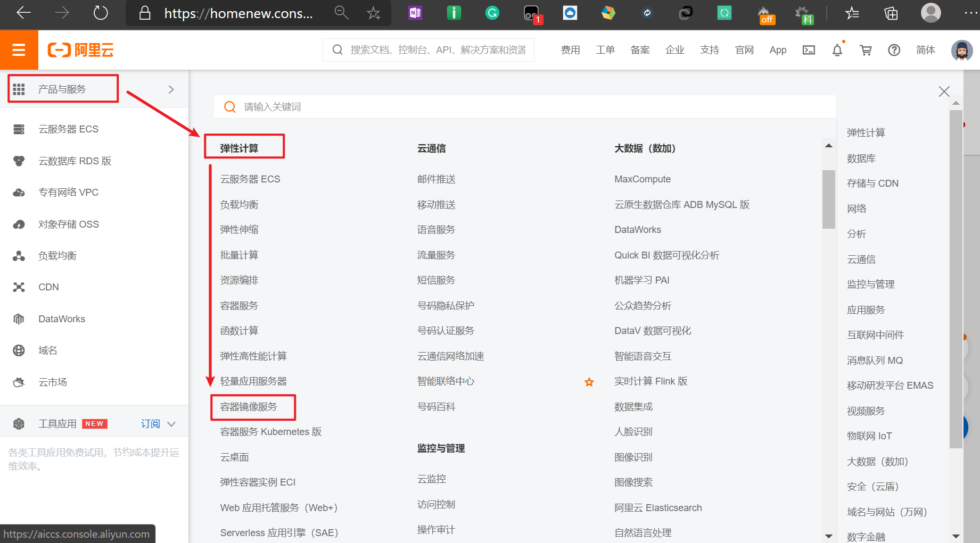The width and height of the screenshot is (980, 543).
Task: Open the browser favorites list icon
Action: [x=852, y=13]
